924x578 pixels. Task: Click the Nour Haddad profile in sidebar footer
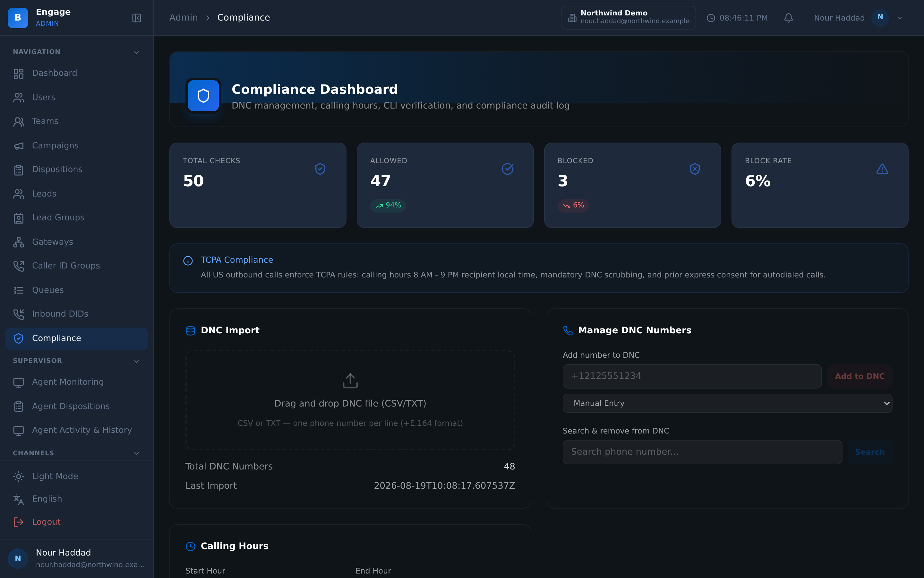pyautogui.click(x=76, y=558)
